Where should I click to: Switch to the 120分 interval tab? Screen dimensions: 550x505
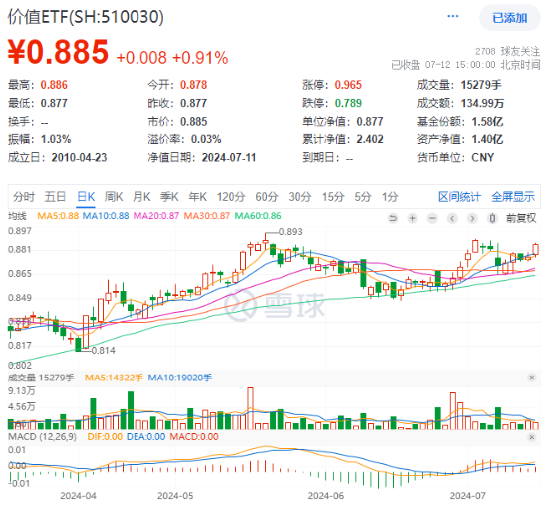coord(230,197)
